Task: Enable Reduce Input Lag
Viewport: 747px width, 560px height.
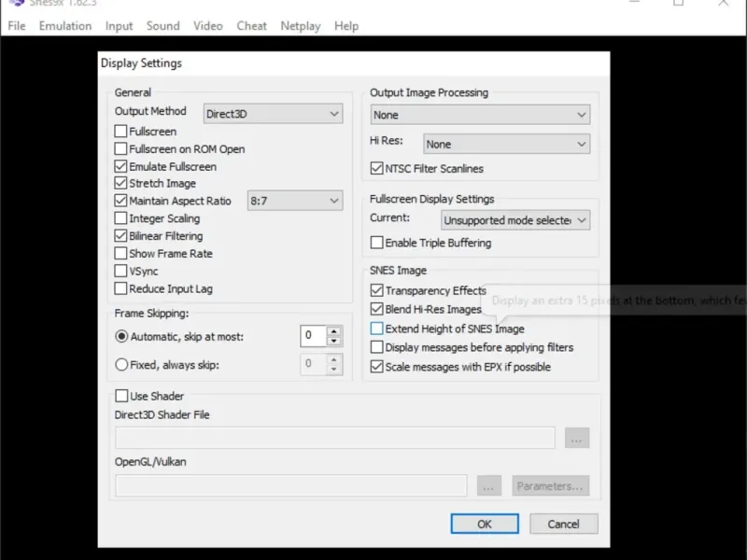Action: coord(121,288)
